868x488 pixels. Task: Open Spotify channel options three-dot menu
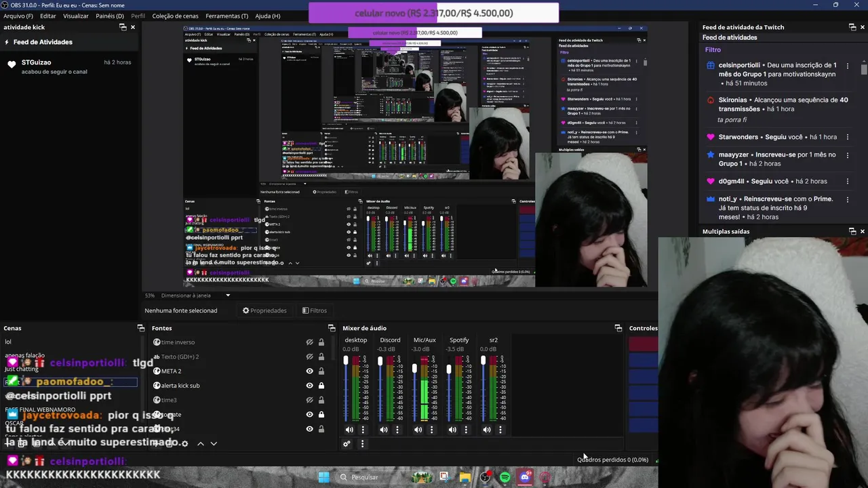point(466,430)
